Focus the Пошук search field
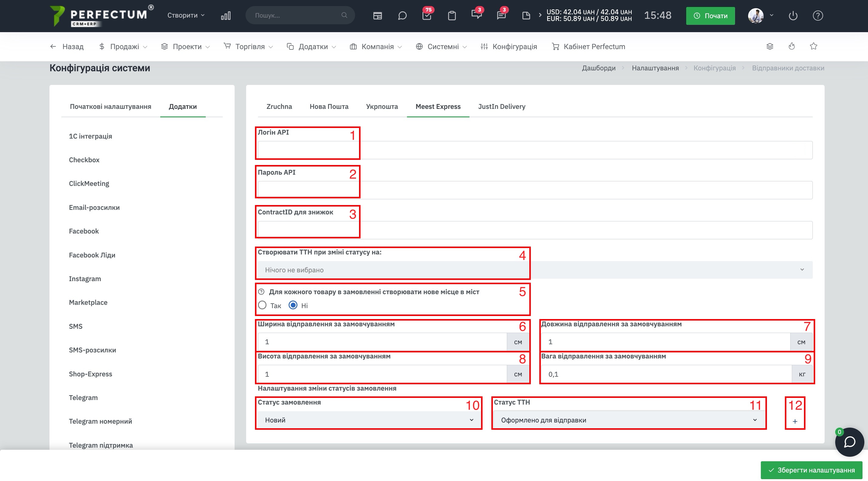The image size is (868, 481). 300,15
